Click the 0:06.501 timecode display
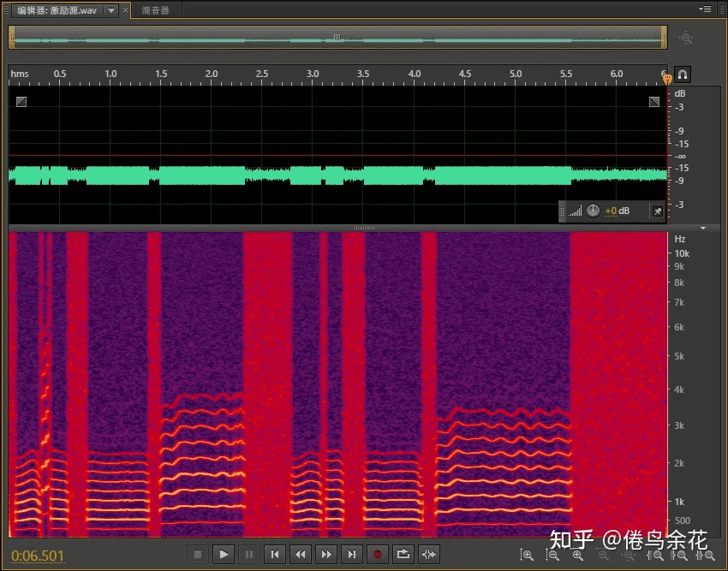 [39, 556]
